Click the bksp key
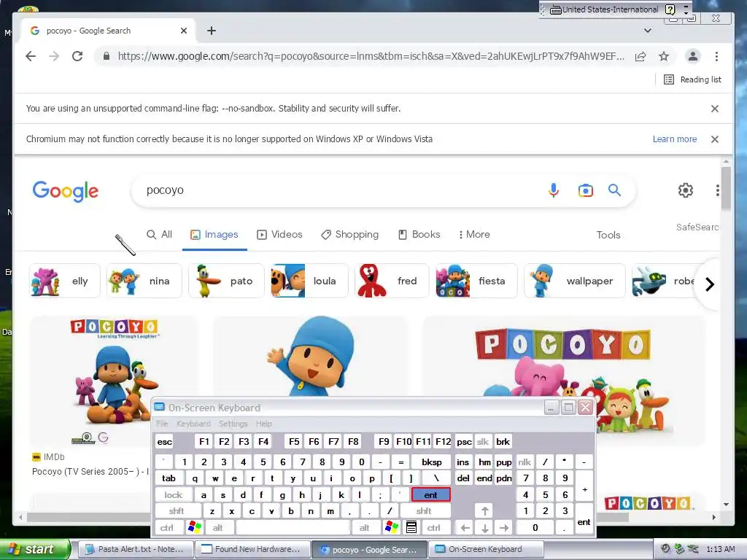The image size is (747, 560). [x=431, y=462]
